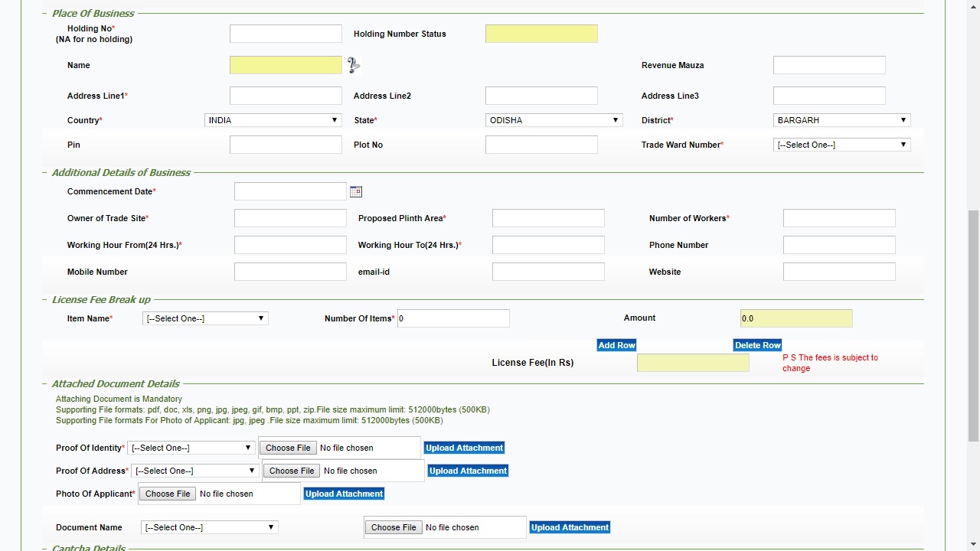This screenshot has width=980, height=551.
Task: Click the Delete Row button
Action: (757, 345)
